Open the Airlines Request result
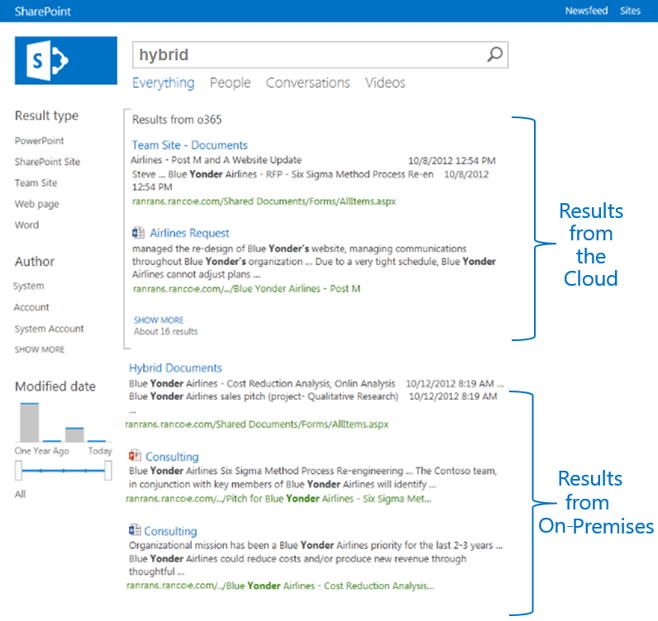Image resolution: width=658 pixels, height=621 pixels. [x=190, y=233]
